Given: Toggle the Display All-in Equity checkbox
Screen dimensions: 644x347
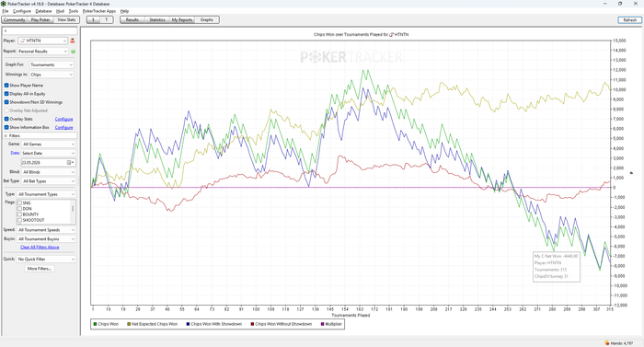Looking at the screenshot, I should click(6, 94).
